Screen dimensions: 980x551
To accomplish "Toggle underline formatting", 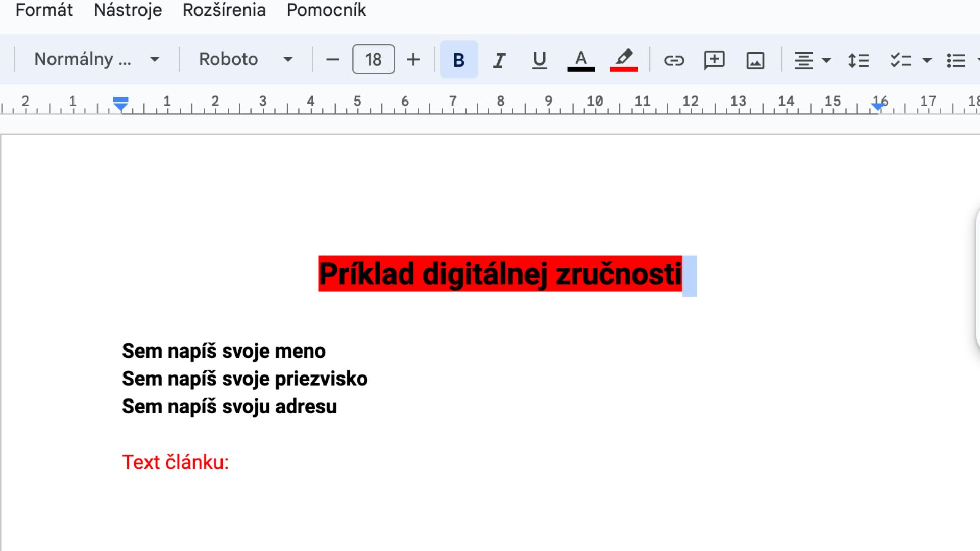I will (x=540, y=60).
